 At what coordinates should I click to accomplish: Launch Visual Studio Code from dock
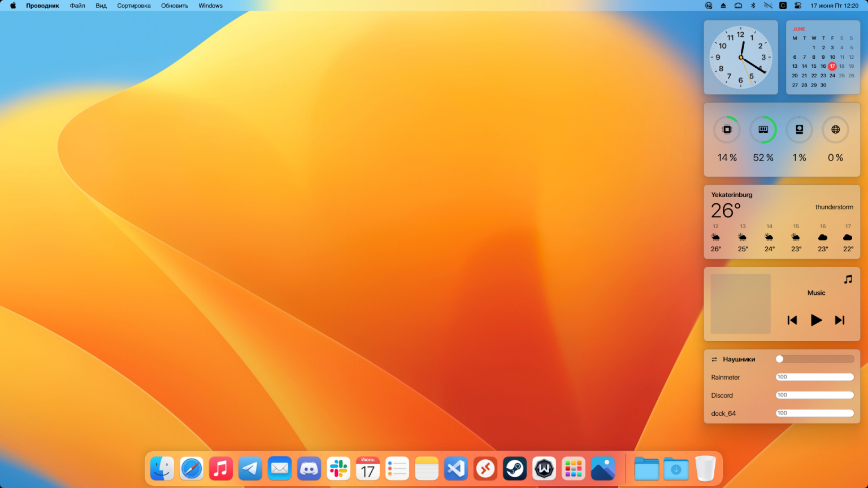tap(456, 469)
